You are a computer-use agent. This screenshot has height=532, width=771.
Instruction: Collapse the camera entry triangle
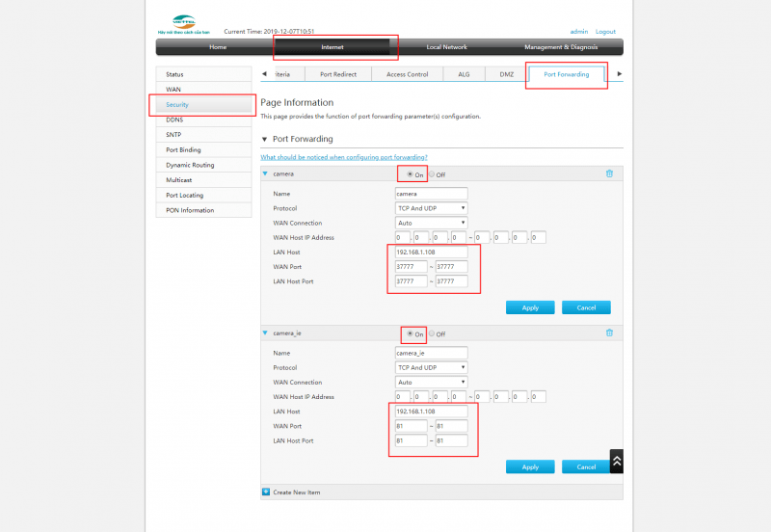[x=266, y=174]
